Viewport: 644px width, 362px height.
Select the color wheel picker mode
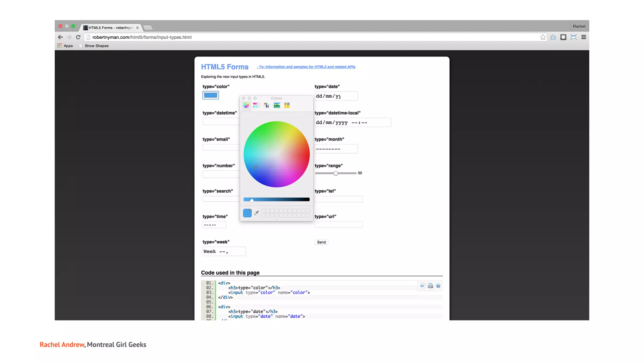[246, 105]
